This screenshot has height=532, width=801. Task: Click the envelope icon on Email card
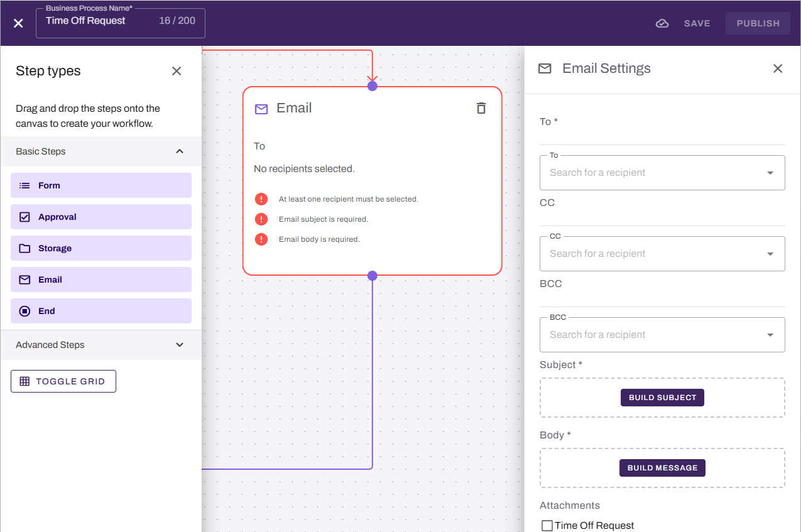[261, 109]
